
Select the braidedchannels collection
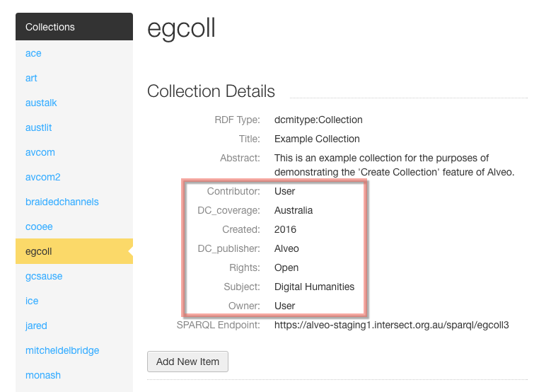click(x=62, y=202)
